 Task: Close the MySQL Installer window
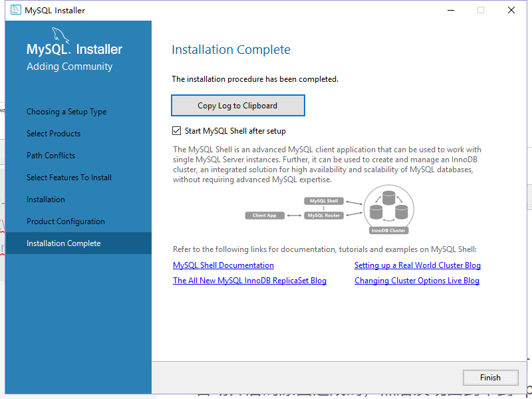tap(511, 10)
